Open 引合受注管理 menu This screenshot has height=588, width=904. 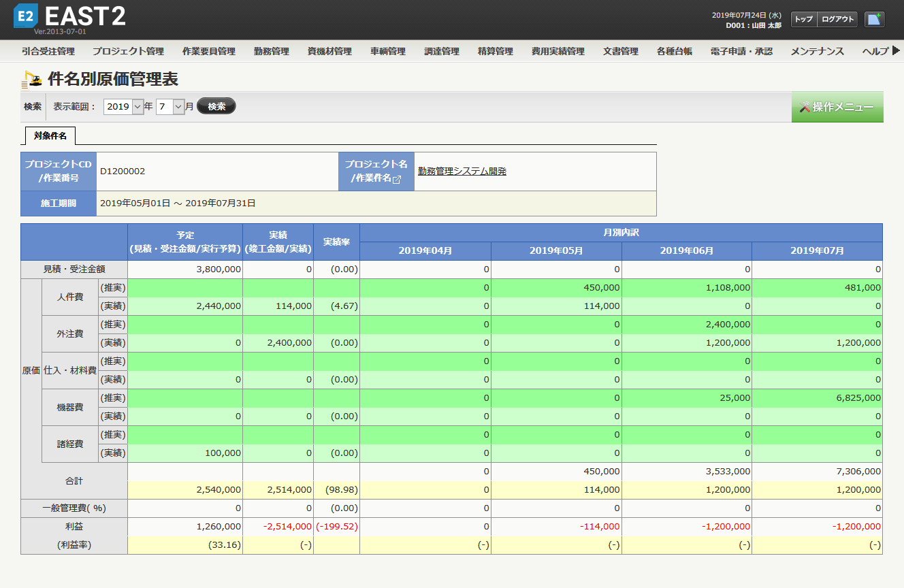48,51
